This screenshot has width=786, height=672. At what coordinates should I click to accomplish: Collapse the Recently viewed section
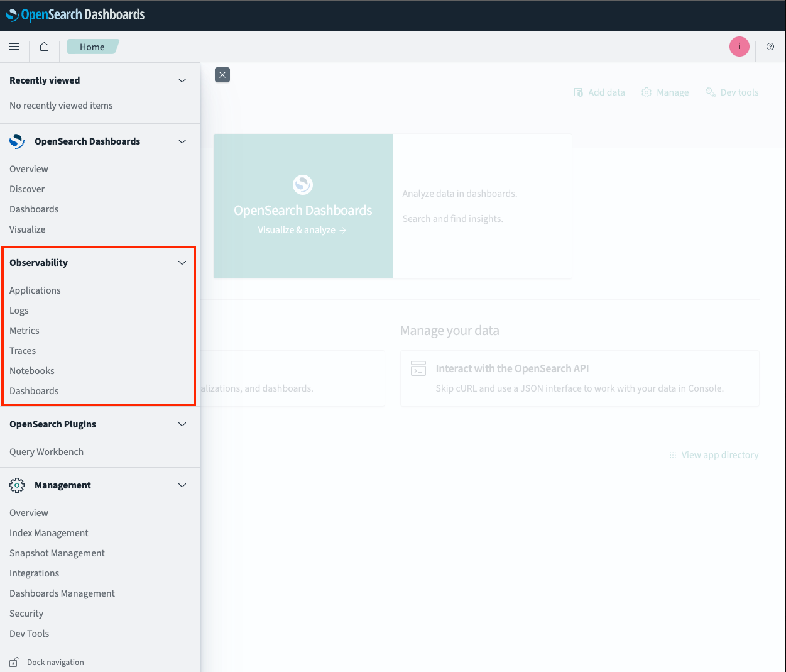[182, 80]
